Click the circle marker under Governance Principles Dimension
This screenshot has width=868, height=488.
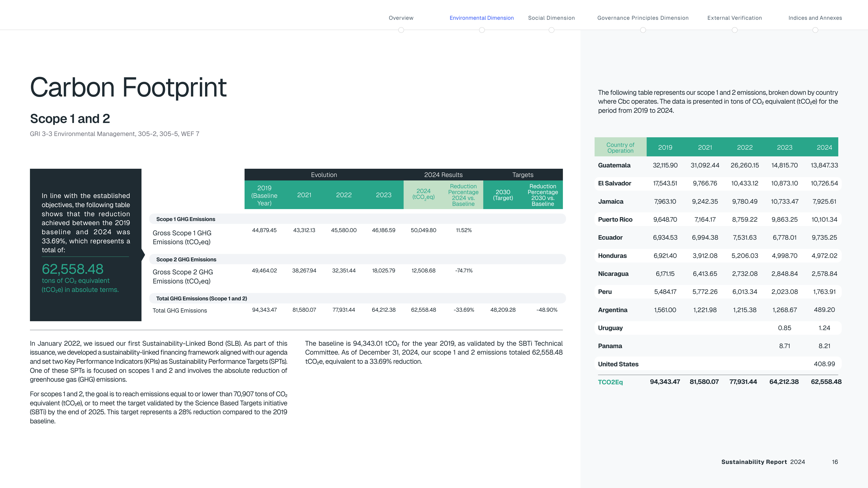643,30
